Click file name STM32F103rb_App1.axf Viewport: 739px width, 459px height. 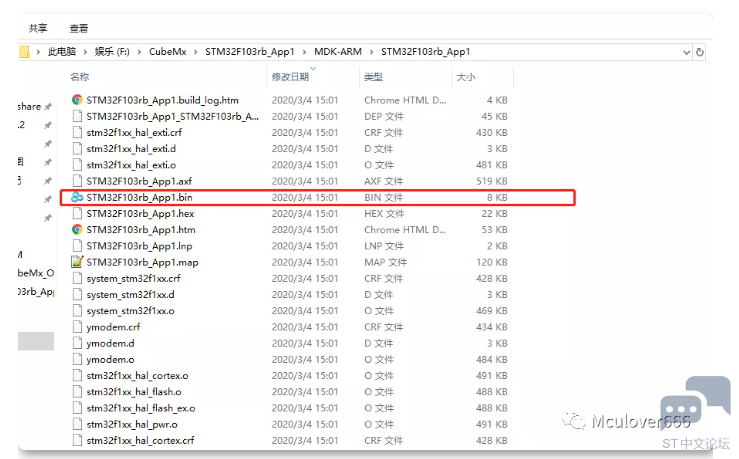click(139, 181)
